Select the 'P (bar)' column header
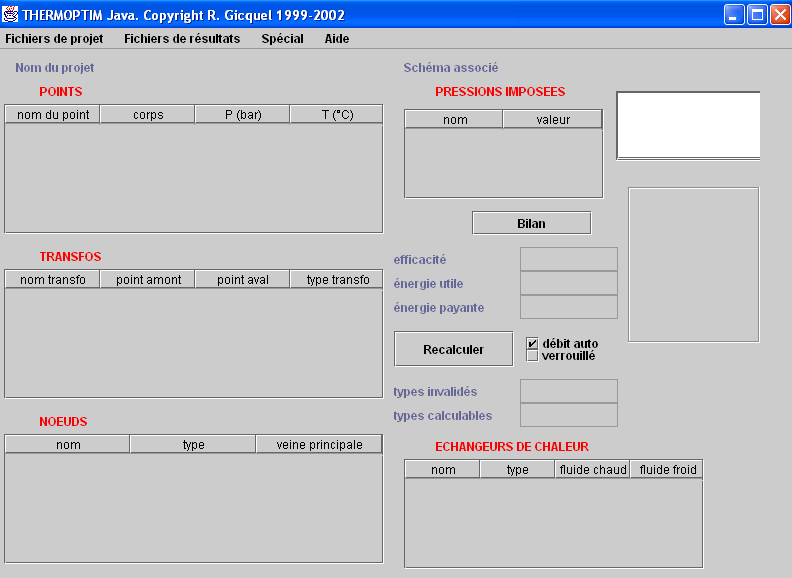The width and height of the screenshot is (792, 578). (242, 115)
